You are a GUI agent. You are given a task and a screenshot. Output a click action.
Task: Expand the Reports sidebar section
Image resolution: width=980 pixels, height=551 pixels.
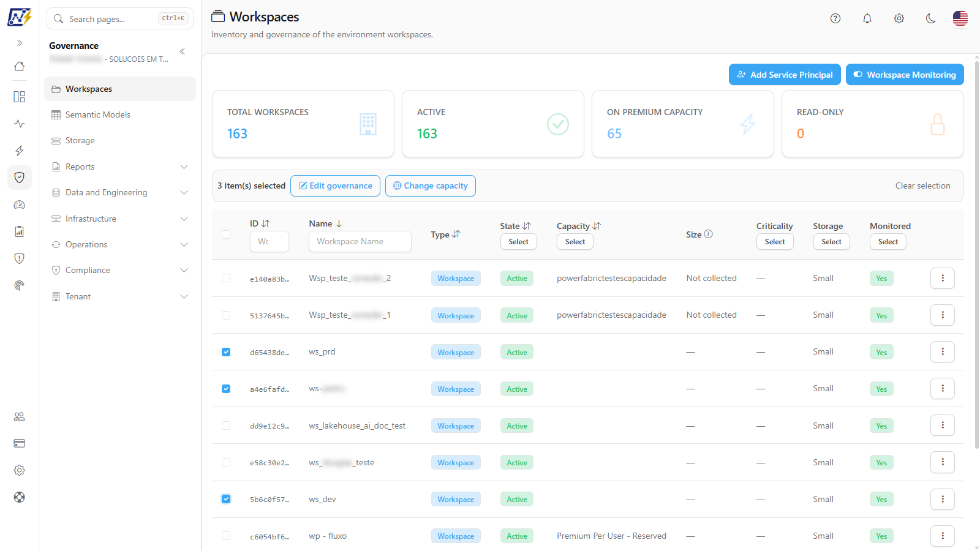click(x=120, y=167)
